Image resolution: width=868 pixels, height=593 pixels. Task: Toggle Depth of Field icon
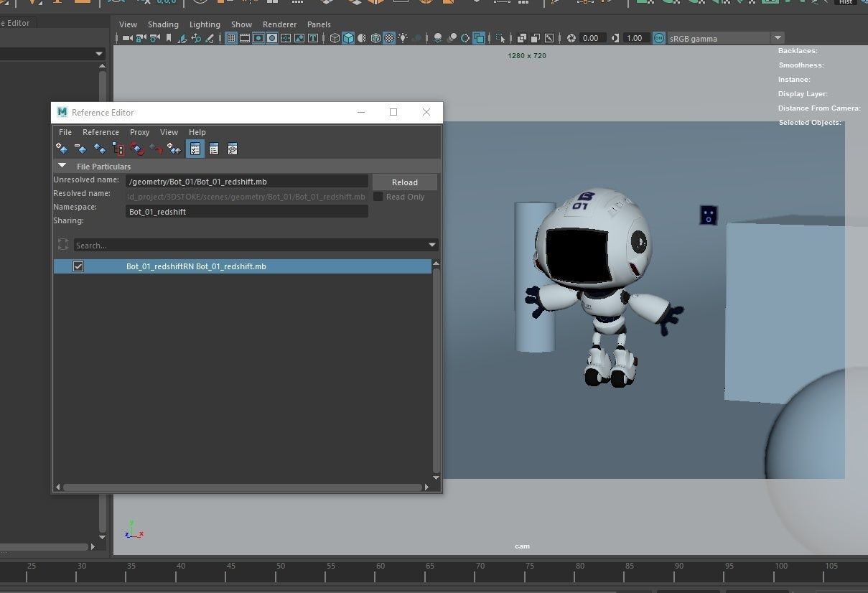479,38
